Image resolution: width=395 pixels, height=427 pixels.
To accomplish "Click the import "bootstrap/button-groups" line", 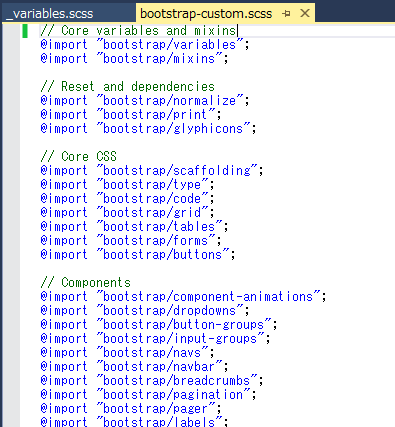I will [x=159, y=325].
